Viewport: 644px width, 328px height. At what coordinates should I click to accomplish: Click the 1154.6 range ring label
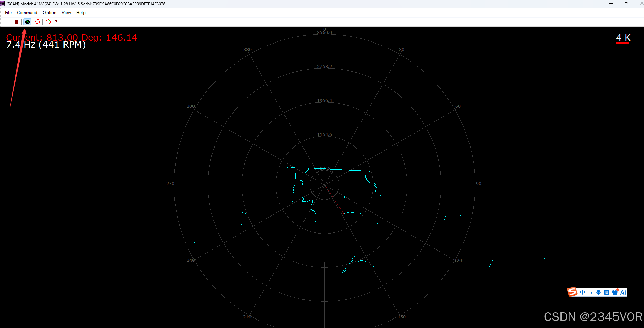tap(325, 135)
